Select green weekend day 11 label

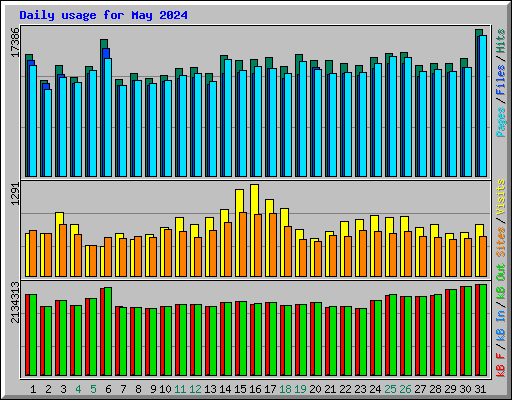(180, 389)
